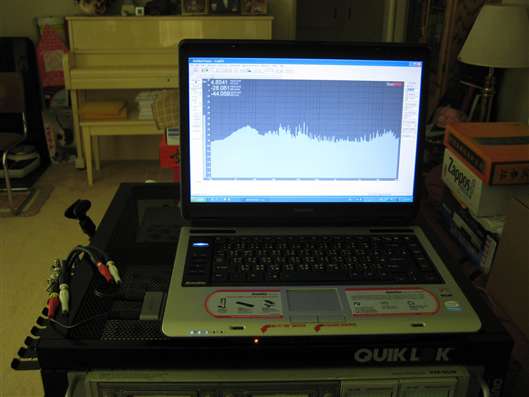This screenshot has height=397, width=529.
Task: Click the green run icon in the analyzer toolbar
Action: point(204,70)
